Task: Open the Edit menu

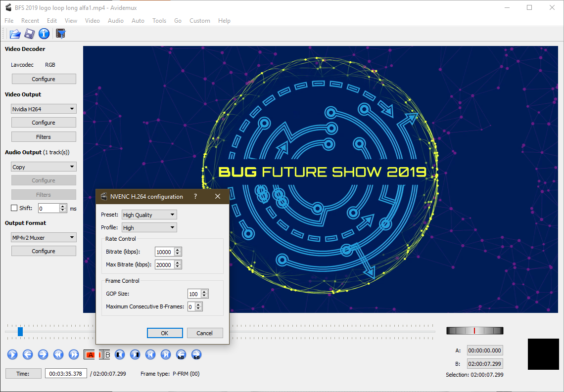Action: pos(52,20)
